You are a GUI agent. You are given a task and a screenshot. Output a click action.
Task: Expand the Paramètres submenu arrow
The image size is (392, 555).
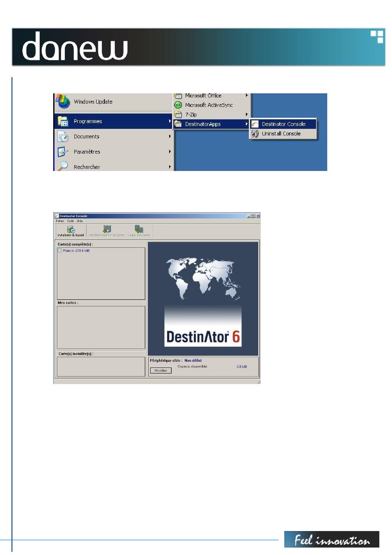coord(170,152)
